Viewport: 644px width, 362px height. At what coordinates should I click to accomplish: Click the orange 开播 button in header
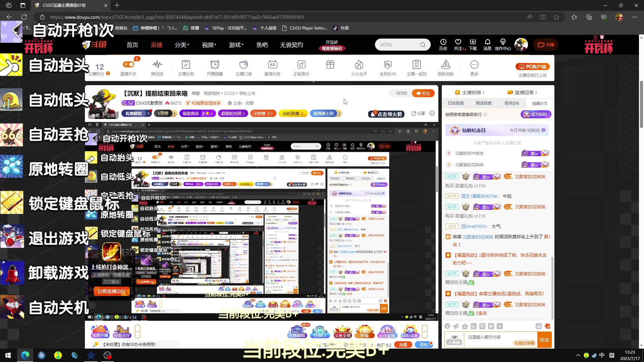(x=546, y=45)
